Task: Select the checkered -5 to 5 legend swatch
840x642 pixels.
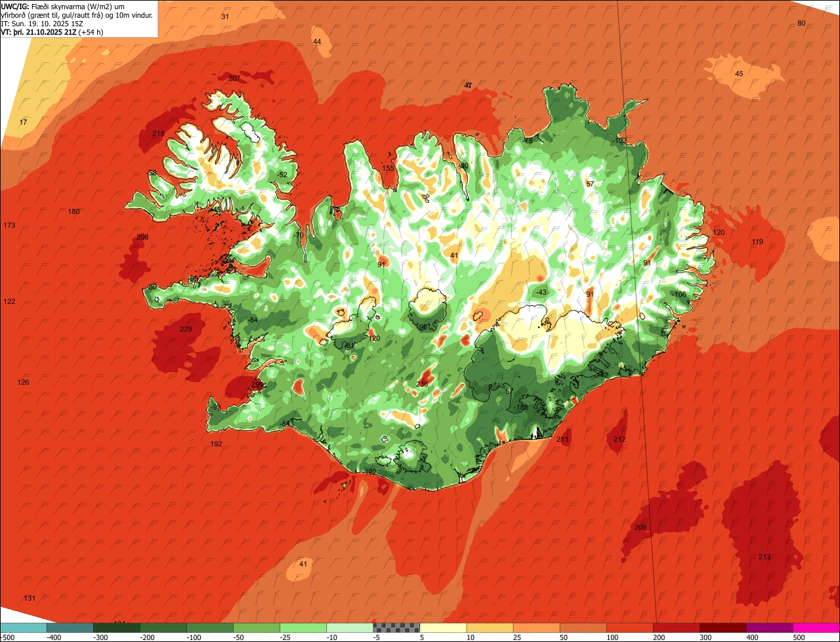Action: pyautogui.click(x=396, y=628)
